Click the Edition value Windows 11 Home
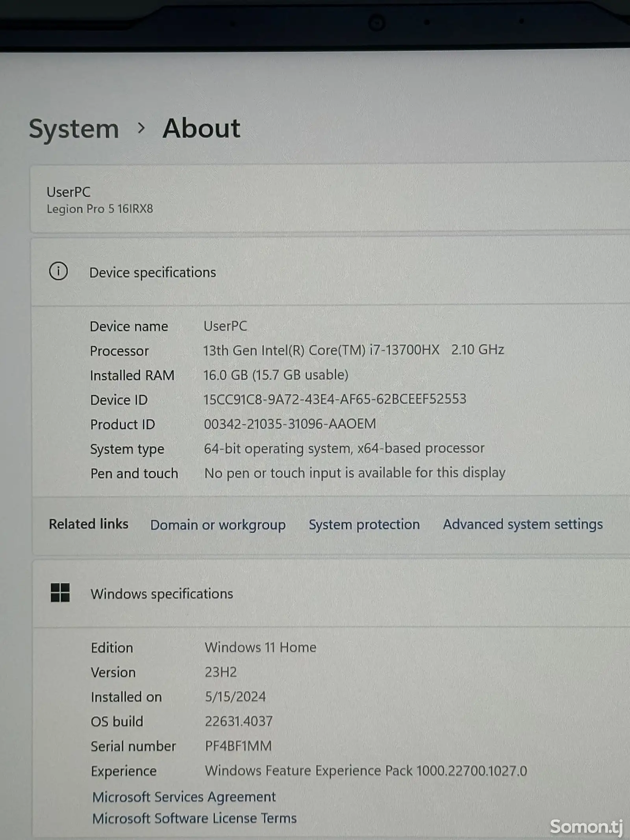Image resolution: width=630 pixels, height=840 pixels. [261, 647]
